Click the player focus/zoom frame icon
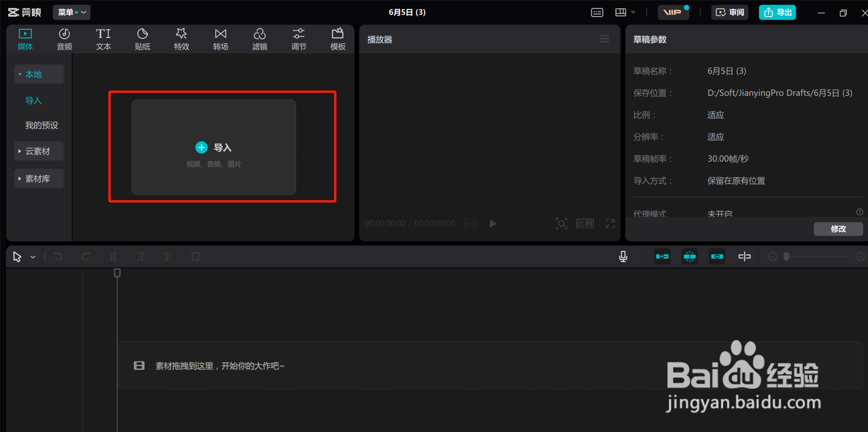Screen dimensions: 868x432 click(561, 224)
